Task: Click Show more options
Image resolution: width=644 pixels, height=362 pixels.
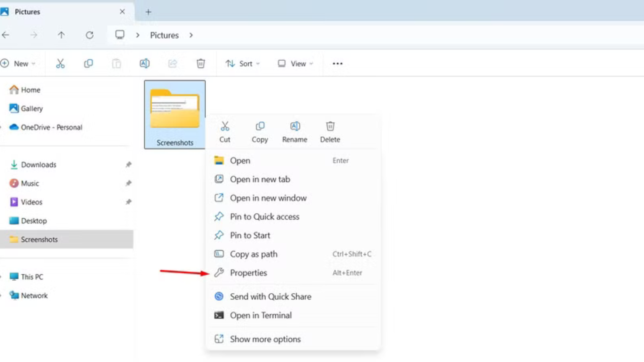Action: (x=265, y=339)
